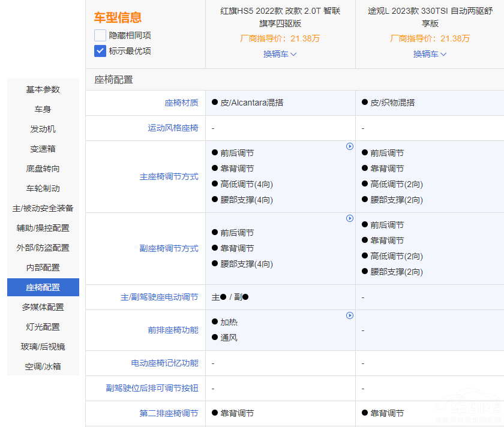Click 电动座椅记忆功能 link
Screen dimensions: 504x427
[164, 363]
